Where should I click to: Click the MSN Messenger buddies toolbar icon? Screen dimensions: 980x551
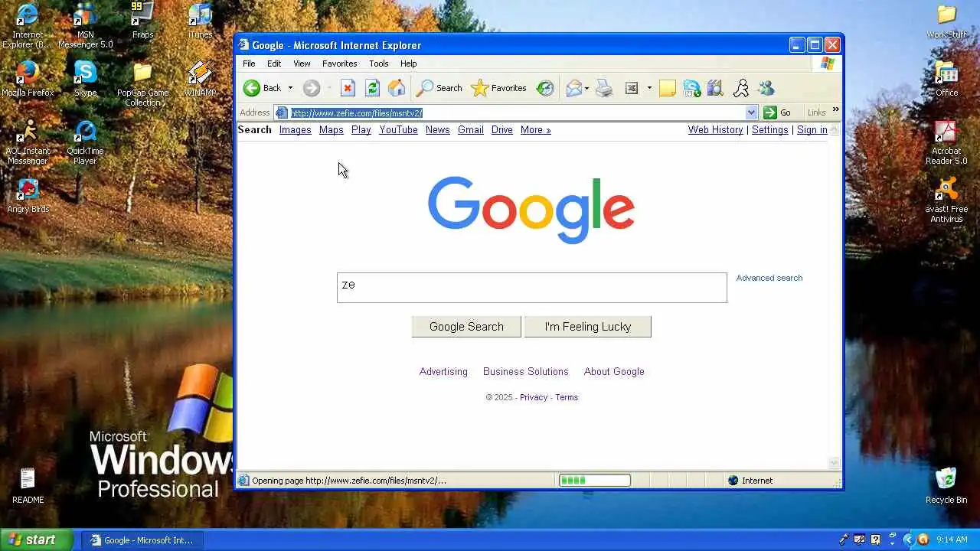pos(766,88)
